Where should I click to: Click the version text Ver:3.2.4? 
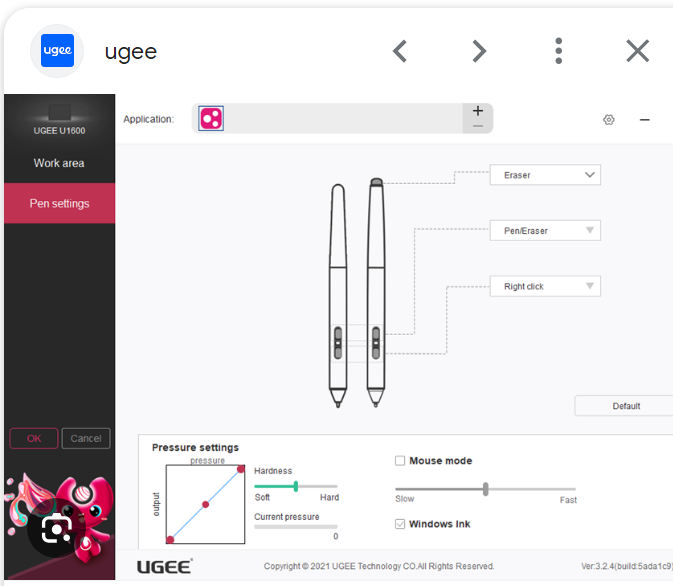coord(627,566)
